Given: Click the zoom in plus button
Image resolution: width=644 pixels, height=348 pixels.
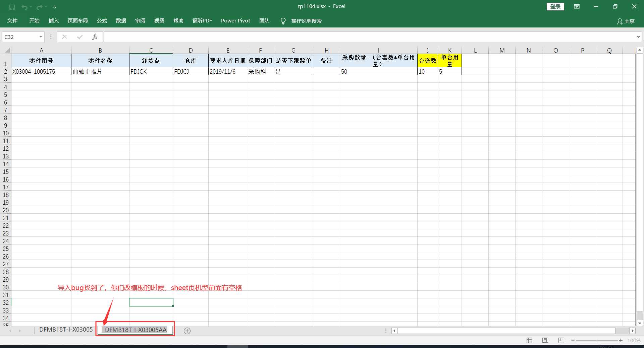Looking at the screenshot, I should 621,340.
